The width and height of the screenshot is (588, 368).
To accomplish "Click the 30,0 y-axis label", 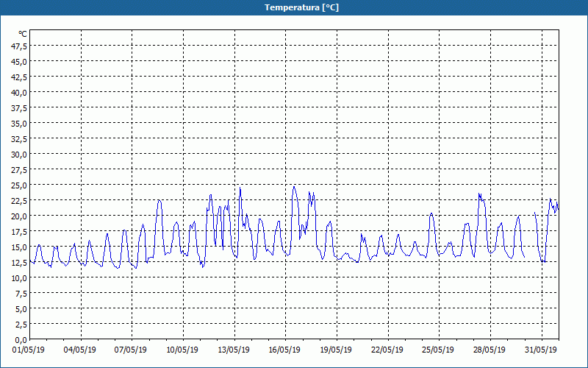I will click(20, 155).
